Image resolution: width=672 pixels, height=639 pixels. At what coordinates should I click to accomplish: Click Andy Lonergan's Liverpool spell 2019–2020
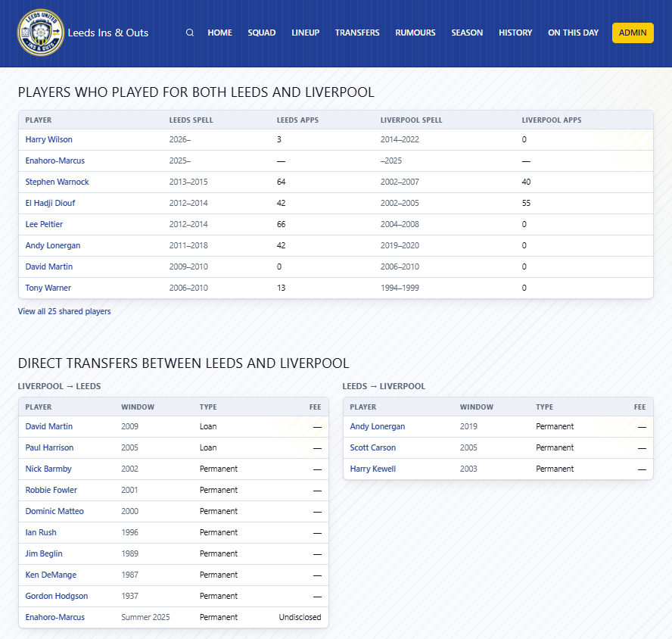click(x=400, y=245)
